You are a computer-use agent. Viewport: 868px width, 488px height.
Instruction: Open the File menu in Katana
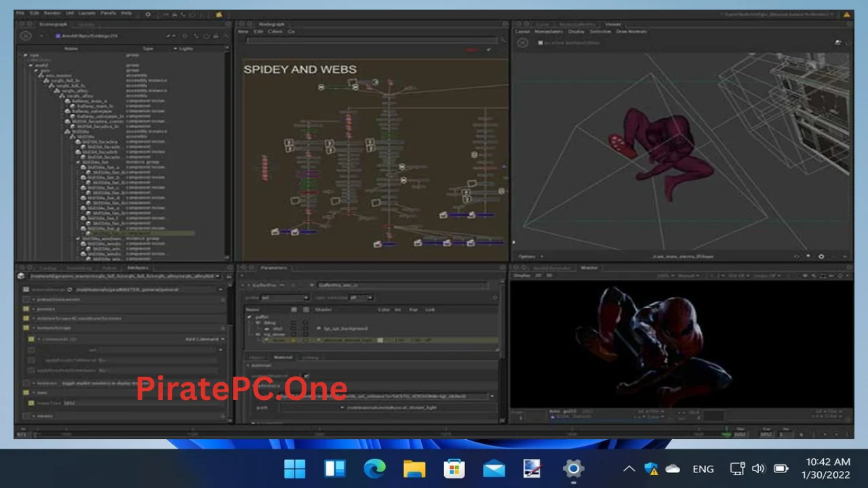[20, 14]
